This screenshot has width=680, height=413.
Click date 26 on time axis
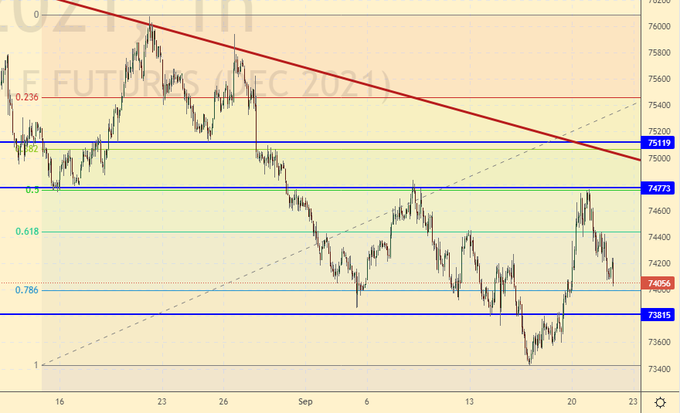(x=226, y=401)
